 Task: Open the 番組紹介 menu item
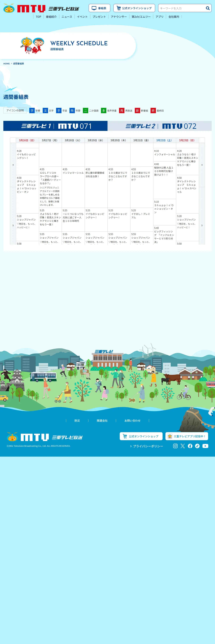[51, 17]
